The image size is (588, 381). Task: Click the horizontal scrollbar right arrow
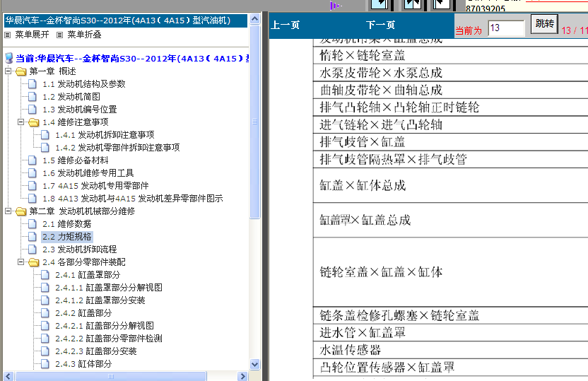[x=242, y=376]
